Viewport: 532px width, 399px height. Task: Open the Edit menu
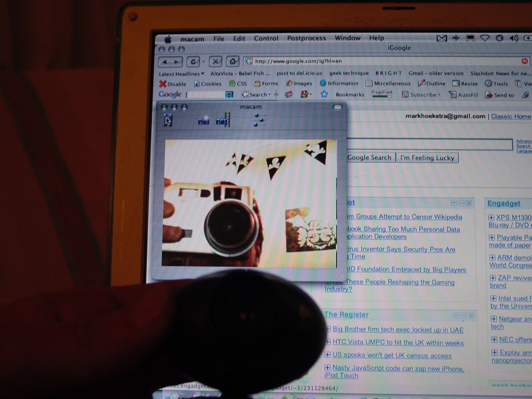tap(239, 38)
